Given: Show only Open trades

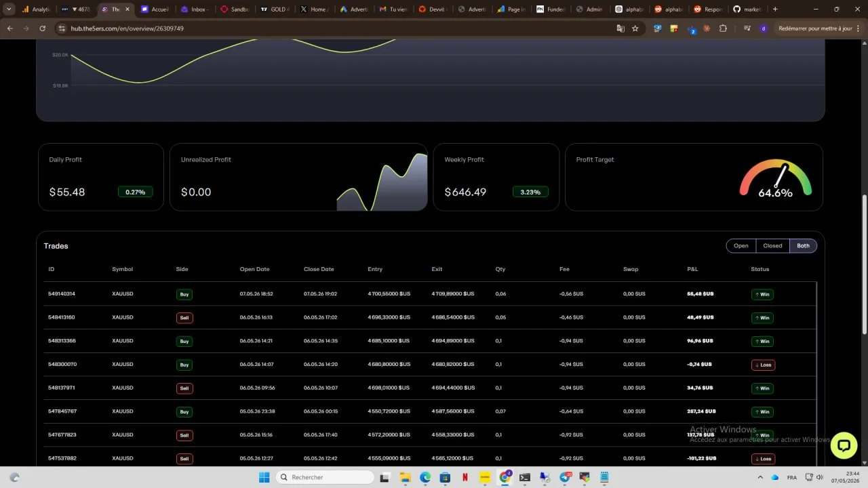Looking at the screenshot, I should click(741, 245).
